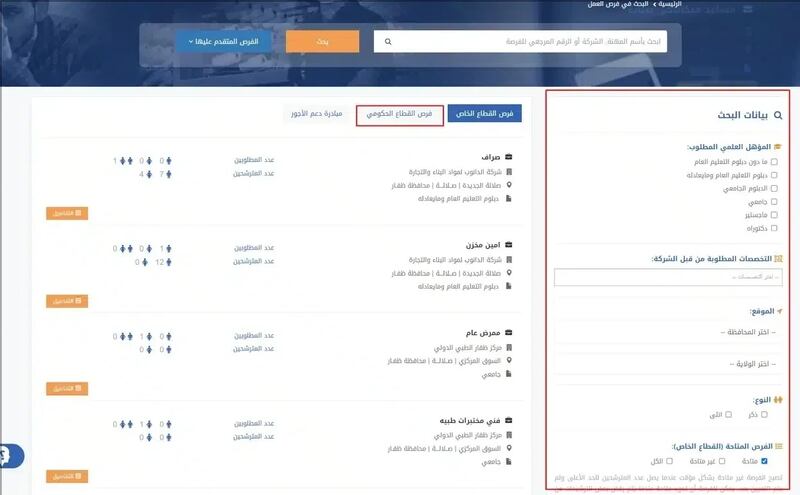Viewport: 800px width, 495px height.
Task: Click the map pin icon in امين مخزن listing
Action: tap(509, 273)
